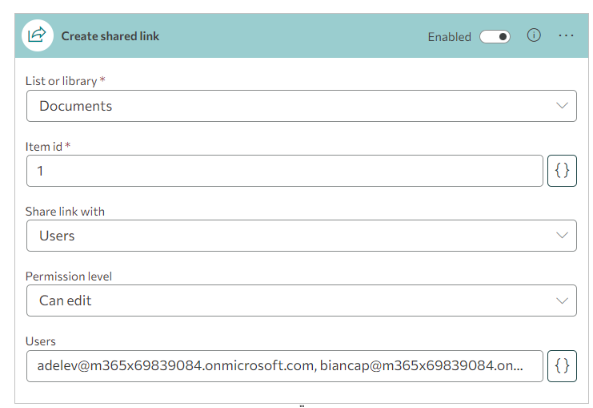Image resolution: width=593 pixels, height=408 pixels.
Task: Expand the Permission level chevron arrow
Action: 562,301
